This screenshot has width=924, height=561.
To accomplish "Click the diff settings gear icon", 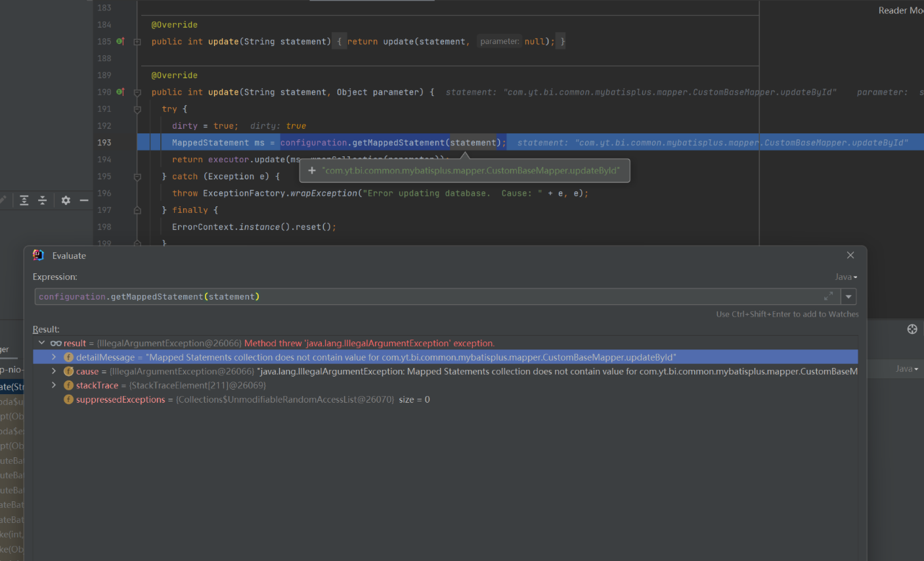I will [65, 200].
